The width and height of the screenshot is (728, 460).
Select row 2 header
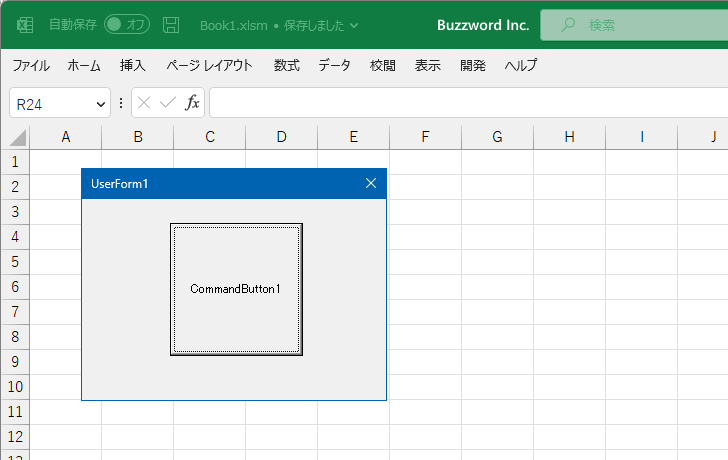(15, 187)
